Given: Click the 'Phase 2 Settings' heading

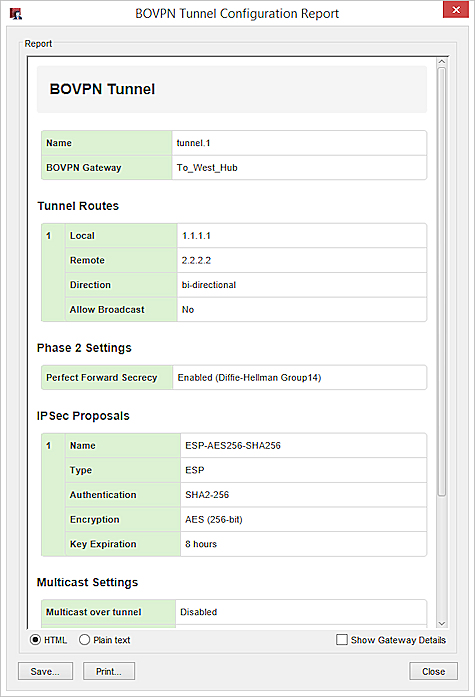Looking at the screenshot, I should 84,348.
